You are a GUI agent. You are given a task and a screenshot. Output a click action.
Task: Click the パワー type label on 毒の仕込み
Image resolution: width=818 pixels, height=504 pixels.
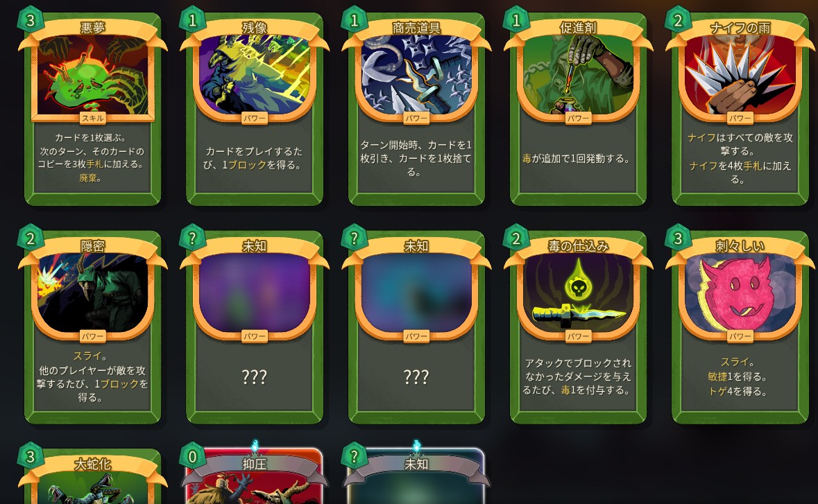click(578, 336)
